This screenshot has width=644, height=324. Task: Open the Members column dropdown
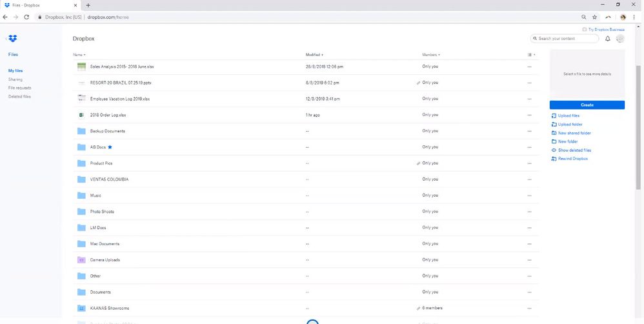click(x=431, y=55)
